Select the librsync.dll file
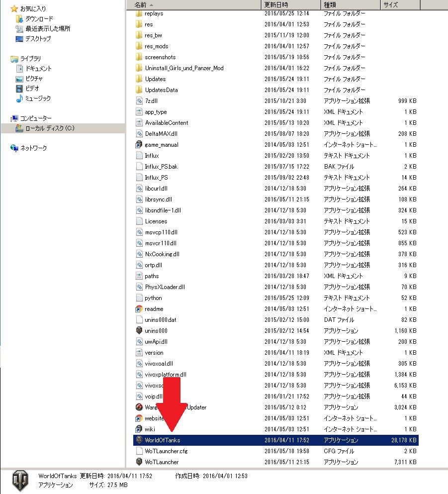Screen dimensions: 448x494 [158, 199]
